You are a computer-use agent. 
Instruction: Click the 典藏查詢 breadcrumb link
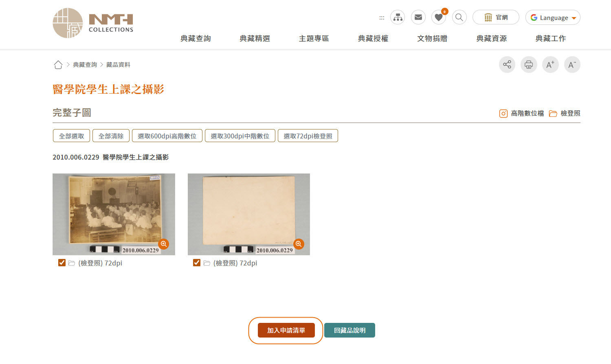click(x=85, y=65)
